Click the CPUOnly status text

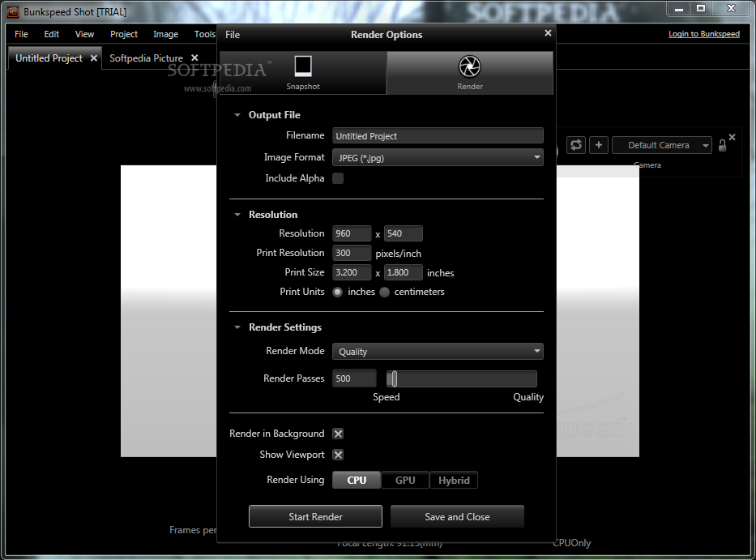(571, 543)
